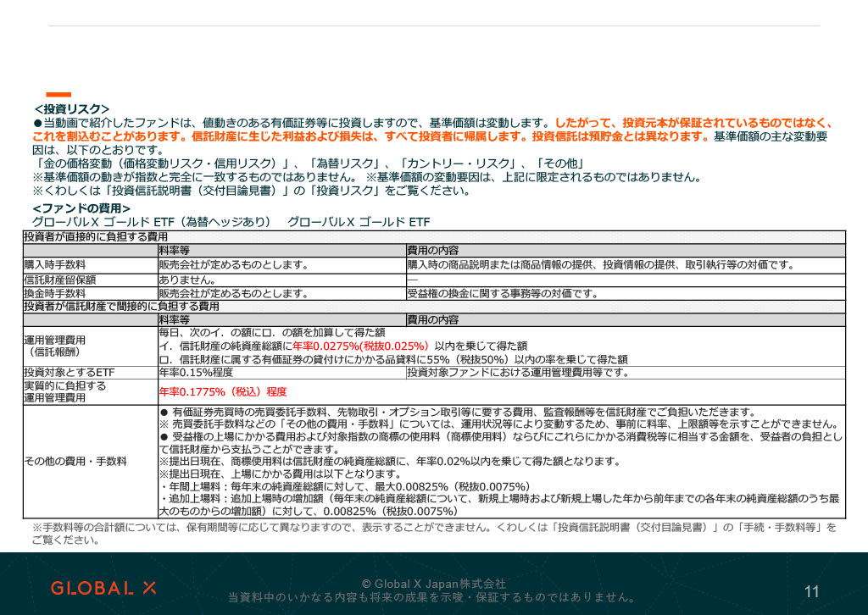Click the page number 11
The width and height of the screenshot is (868, 615).
click(811, 592)
